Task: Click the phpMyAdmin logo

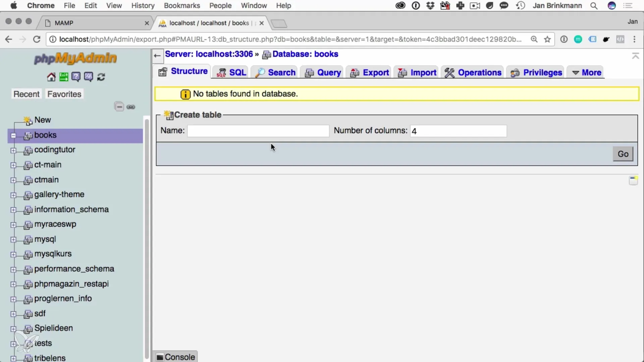Action: point(75,58)
